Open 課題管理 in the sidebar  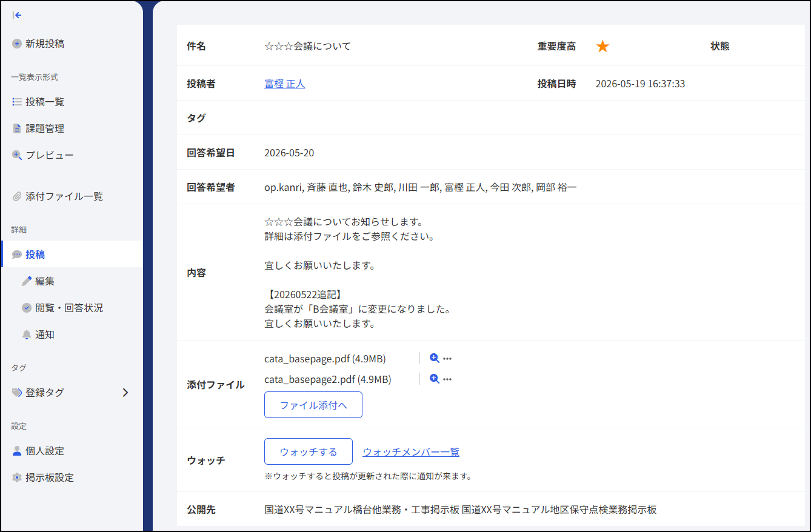[x=72, y=128]
